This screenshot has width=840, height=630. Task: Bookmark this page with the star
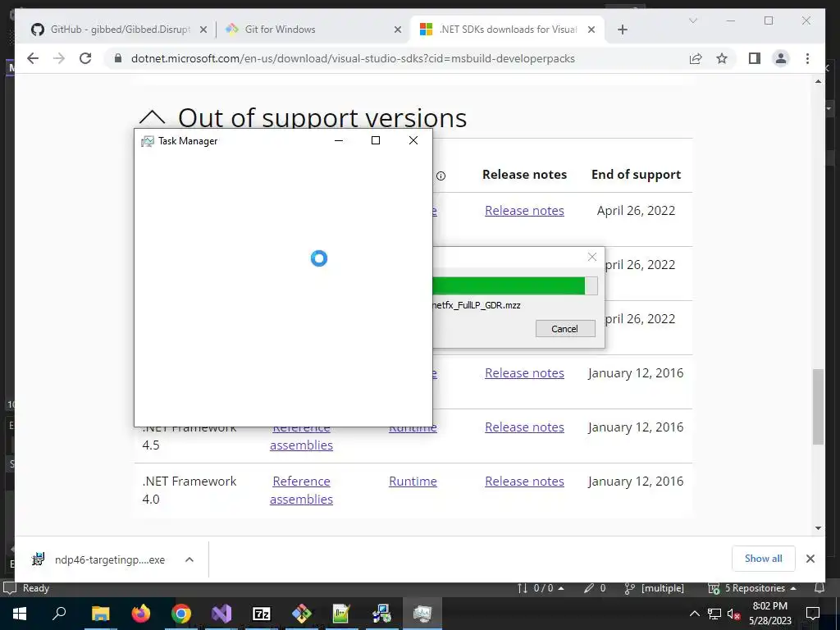click(x=722, y=58)
